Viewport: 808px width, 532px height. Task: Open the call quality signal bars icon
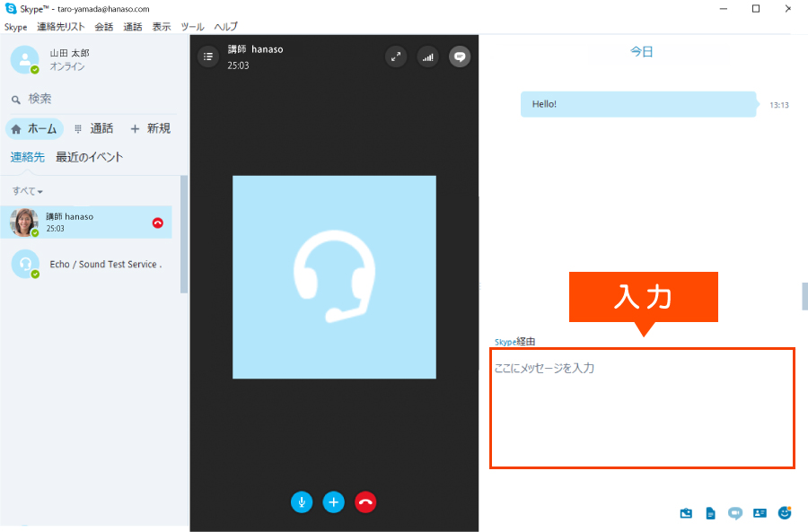(427, 57)
